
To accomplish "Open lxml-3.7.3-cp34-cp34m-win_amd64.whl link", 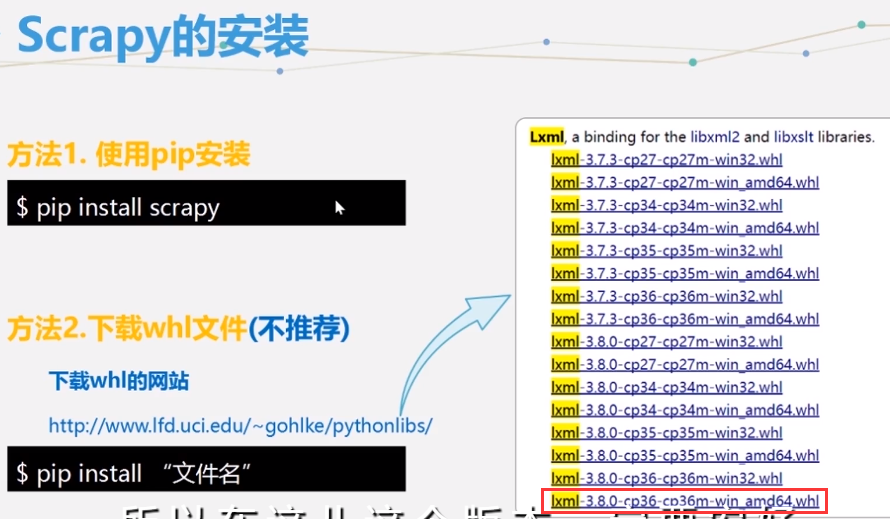I will coord(685,228).
